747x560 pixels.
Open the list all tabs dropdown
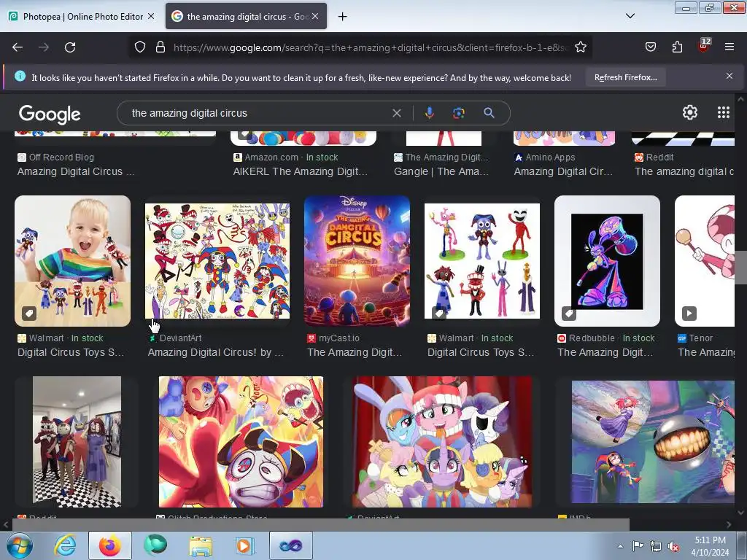pos(630,16)
